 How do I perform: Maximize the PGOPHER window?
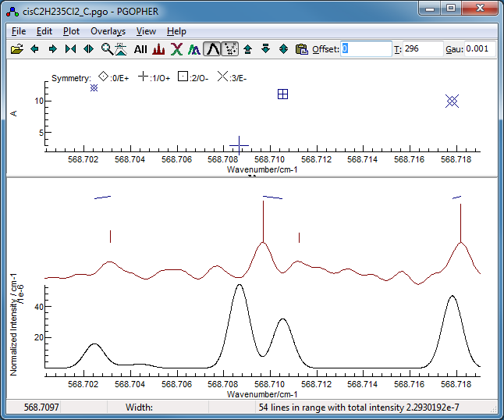point(451,9)
